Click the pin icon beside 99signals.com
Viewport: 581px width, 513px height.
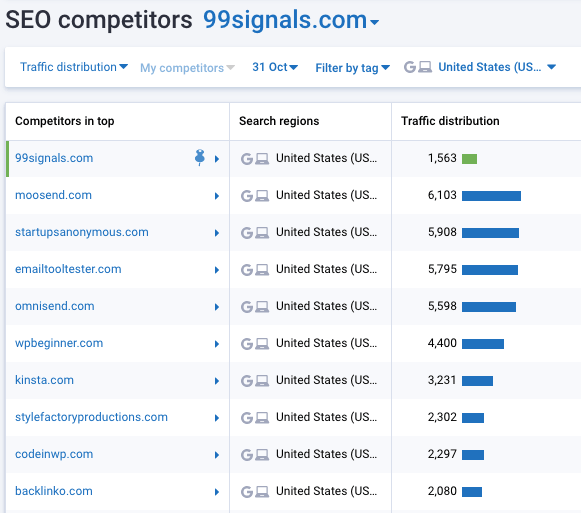click(x=200, y=158)
